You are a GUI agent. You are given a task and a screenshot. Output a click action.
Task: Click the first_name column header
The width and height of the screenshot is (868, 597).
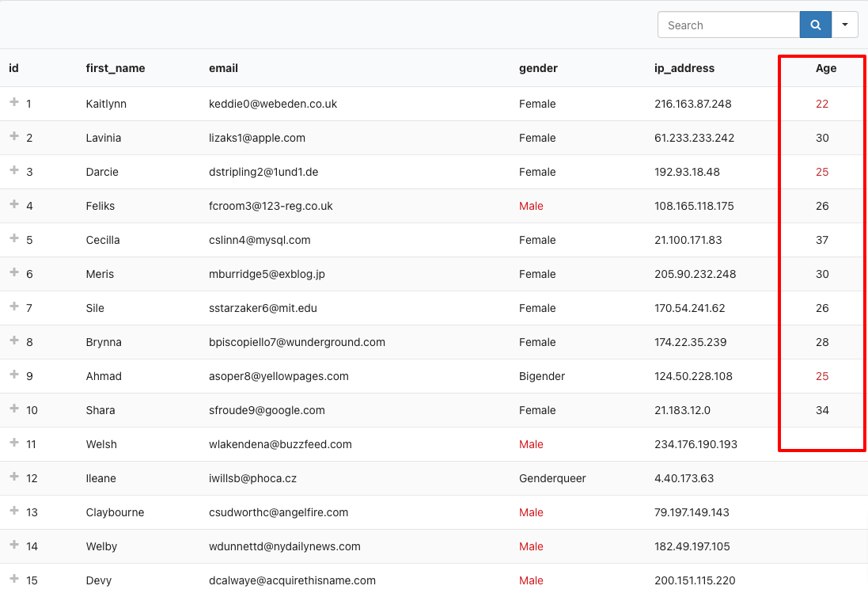pos(116,68)
